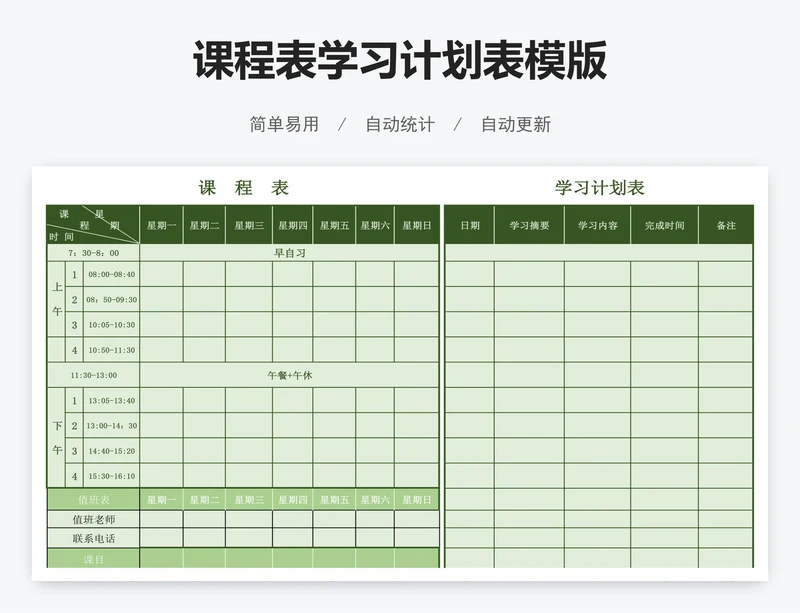The height and width of the screenshot is (613, 800).
Task: Select the 10:05-10:30 time cell
Action: (x=112, y=325)
